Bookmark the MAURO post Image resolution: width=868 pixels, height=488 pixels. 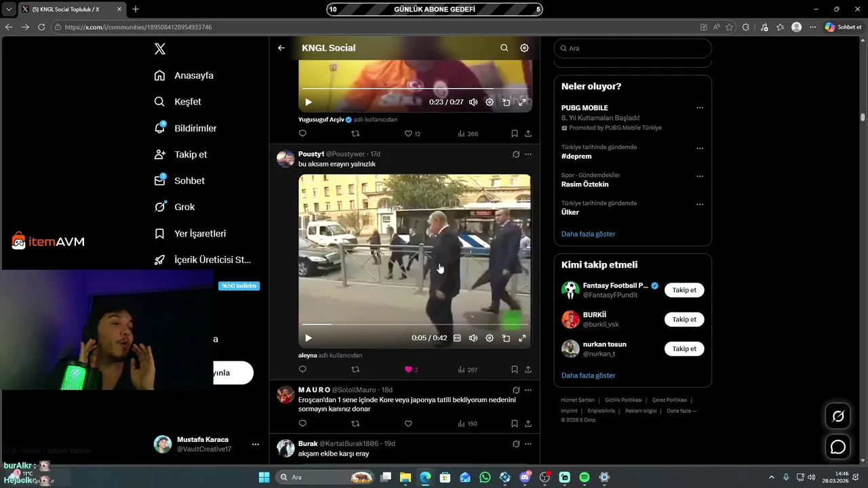click(515, 424)
